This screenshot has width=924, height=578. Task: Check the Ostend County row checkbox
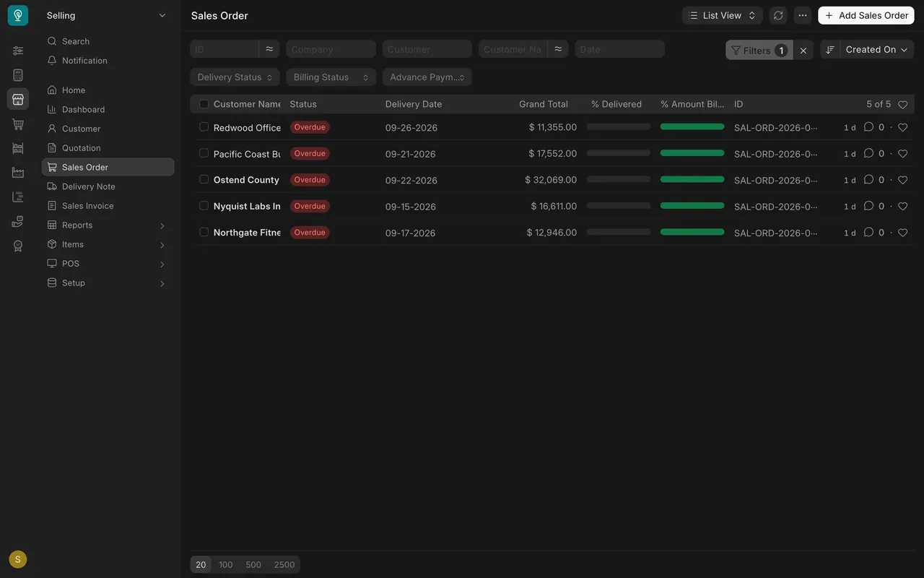click(204, 179)
